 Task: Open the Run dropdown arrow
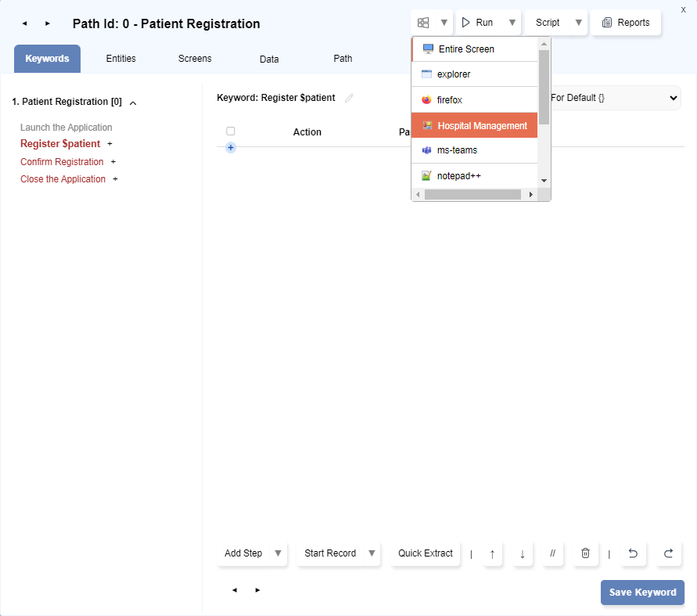pyautogui.click(x=512, y=23)
